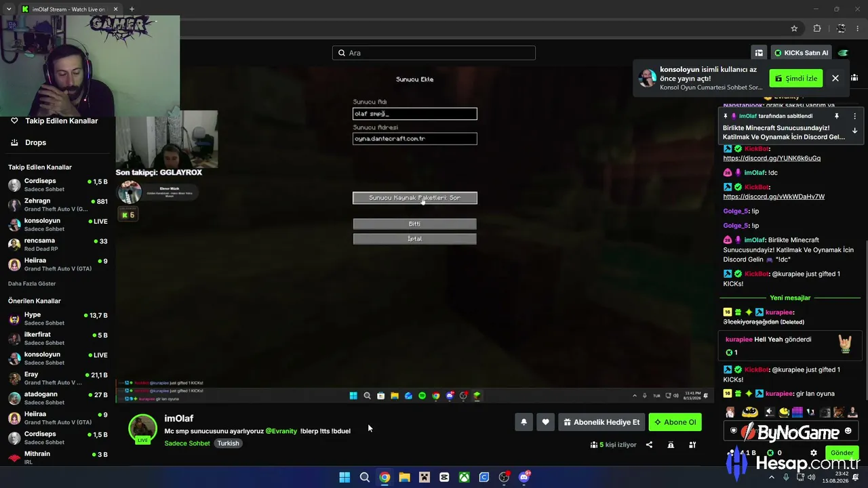Dismiss the konsoloyun live notification

(x=835, y=79)
